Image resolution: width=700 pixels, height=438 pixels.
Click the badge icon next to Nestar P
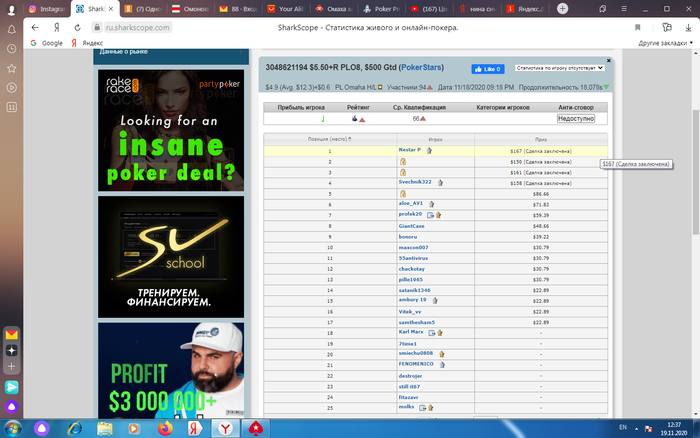(x=429, y=150)
